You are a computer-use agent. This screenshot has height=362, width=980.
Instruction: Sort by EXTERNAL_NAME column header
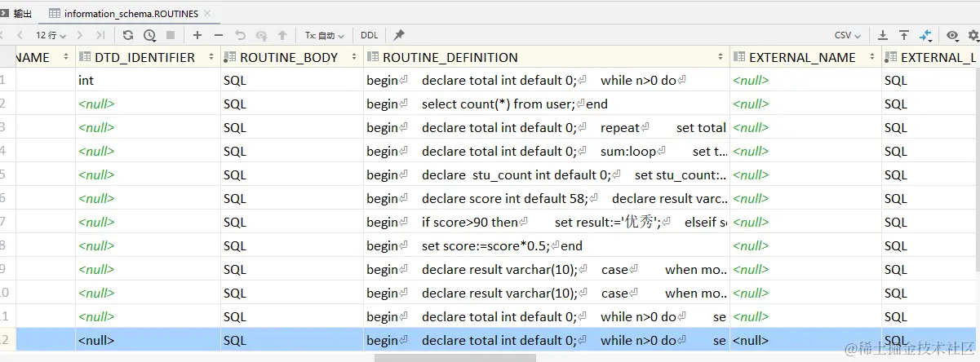pos(805,57)
